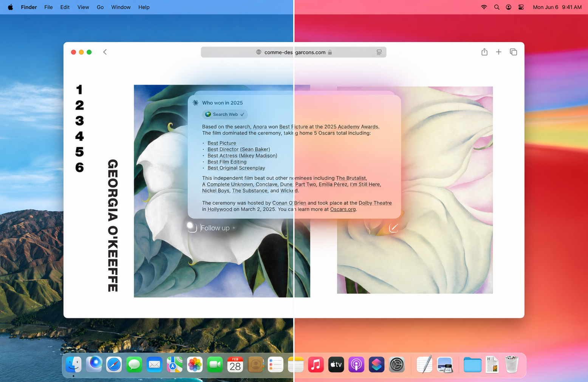This screenshot has width=588, height=382.
Task: Open Spotlight search in the menu bar
Action: tap(497, 7)
